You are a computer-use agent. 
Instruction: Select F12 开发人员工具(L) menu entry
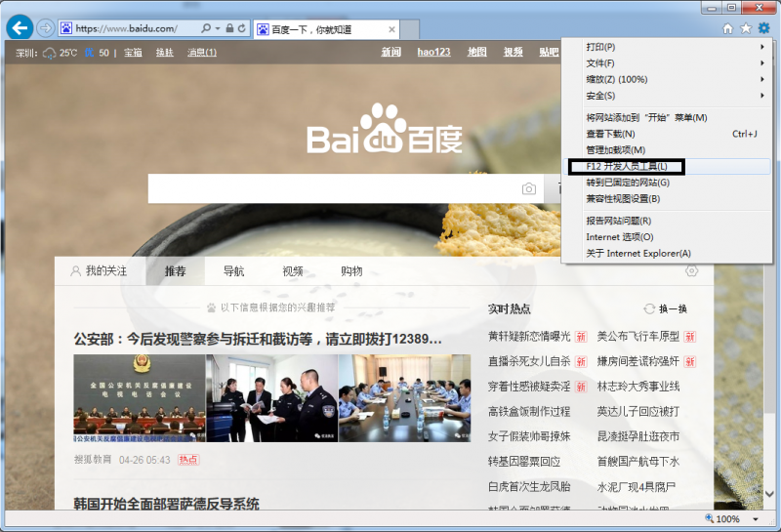pyautogui.click(x=667, y=166)
